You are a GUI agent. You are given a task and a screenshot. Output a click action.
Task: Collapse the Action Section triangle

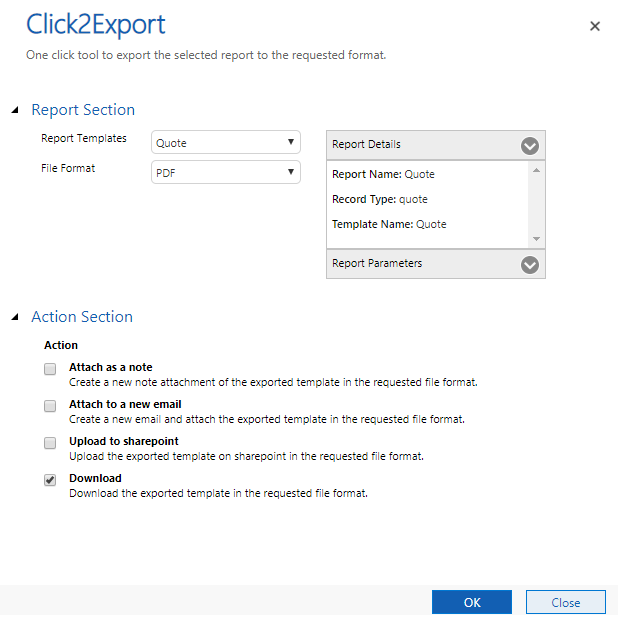click(15, 317)
